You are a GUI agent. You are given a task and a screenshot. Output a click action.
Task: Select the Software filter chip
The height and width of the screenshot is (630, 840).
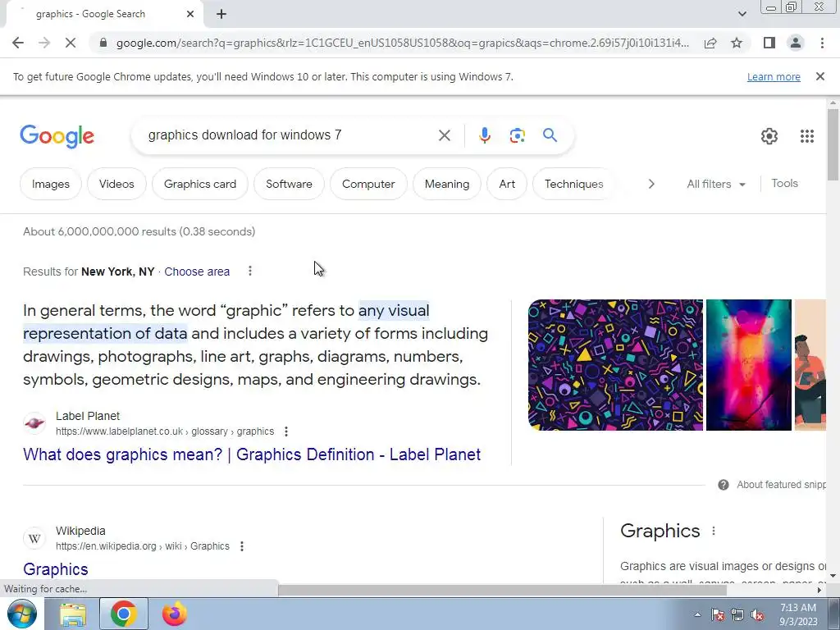[289, 184]
